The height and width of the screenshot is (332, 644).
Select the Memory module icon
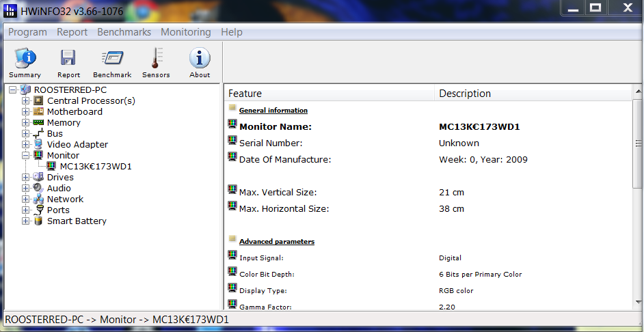click(x=38, y=122)
